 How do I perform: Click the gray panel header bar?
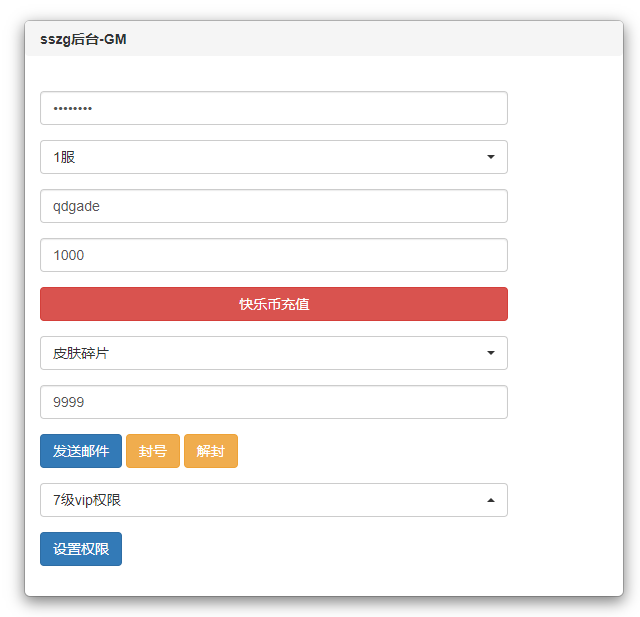coord(380,39)
